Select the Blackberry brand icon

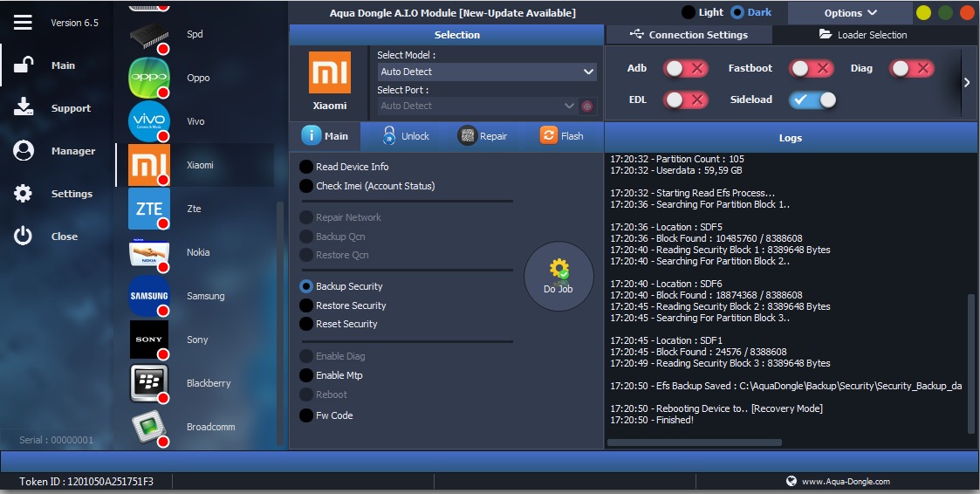pos(149,383)
